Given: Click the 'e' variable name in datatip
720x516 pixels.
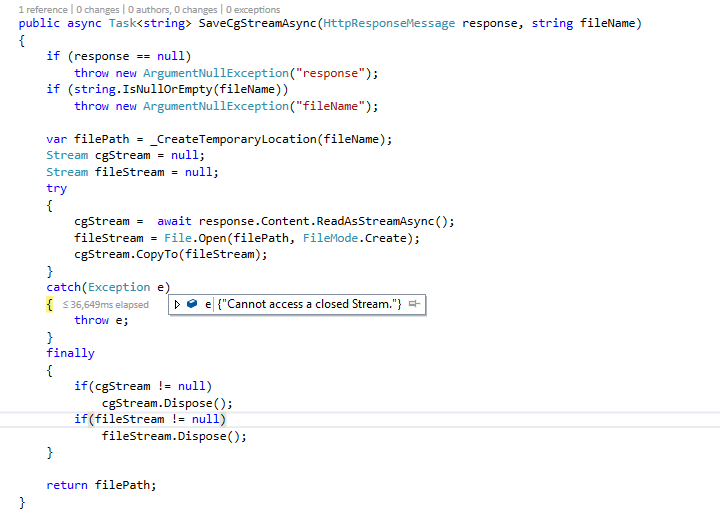Looking at the screenshot, I should [208, 304].
